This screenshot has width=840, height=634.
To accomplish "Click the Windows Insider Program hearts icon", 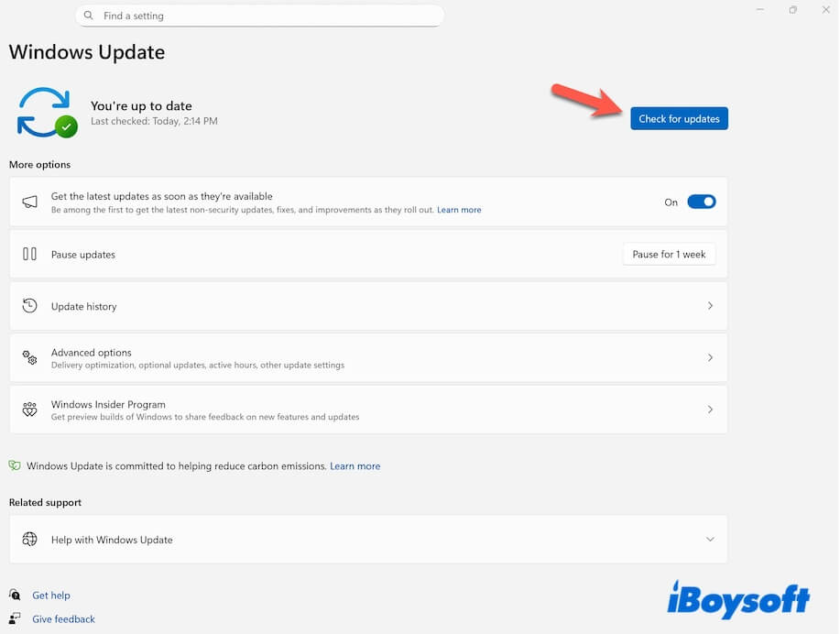I will pos(29,410).
